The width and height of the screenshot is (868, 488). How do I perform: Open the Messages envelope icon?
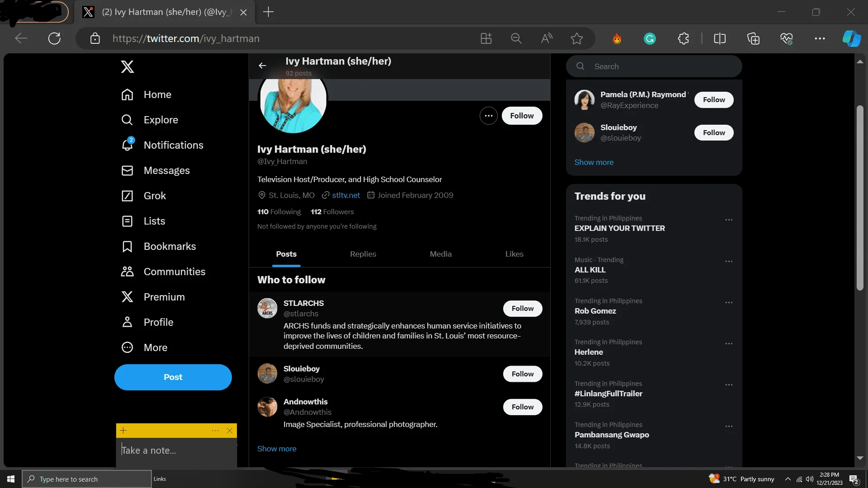127,170
